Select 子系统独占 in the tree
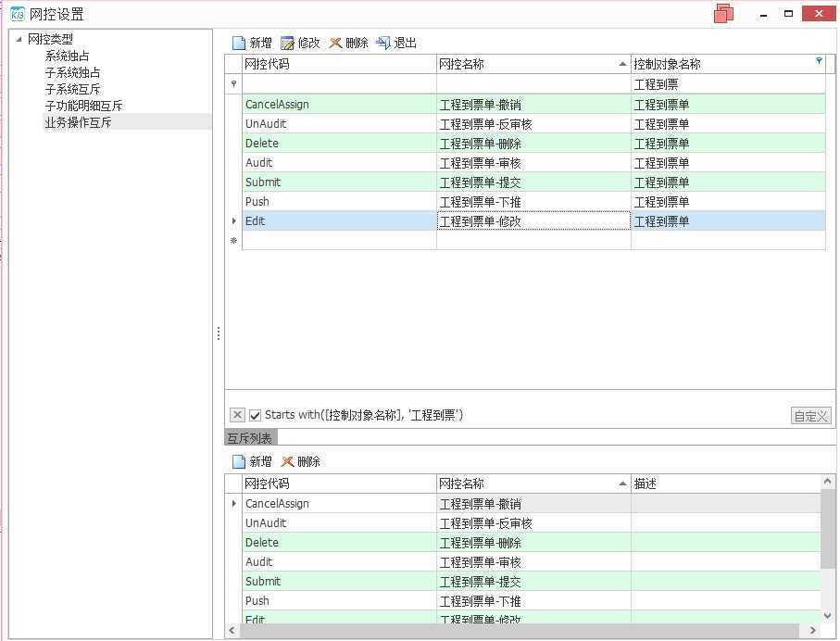 pos(73,72)
